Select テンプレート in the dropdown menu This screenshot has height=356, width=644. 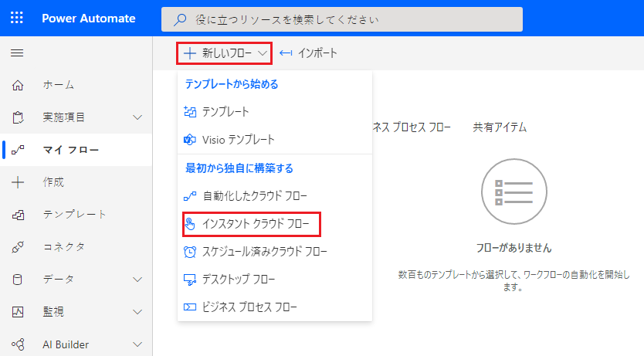275,112
